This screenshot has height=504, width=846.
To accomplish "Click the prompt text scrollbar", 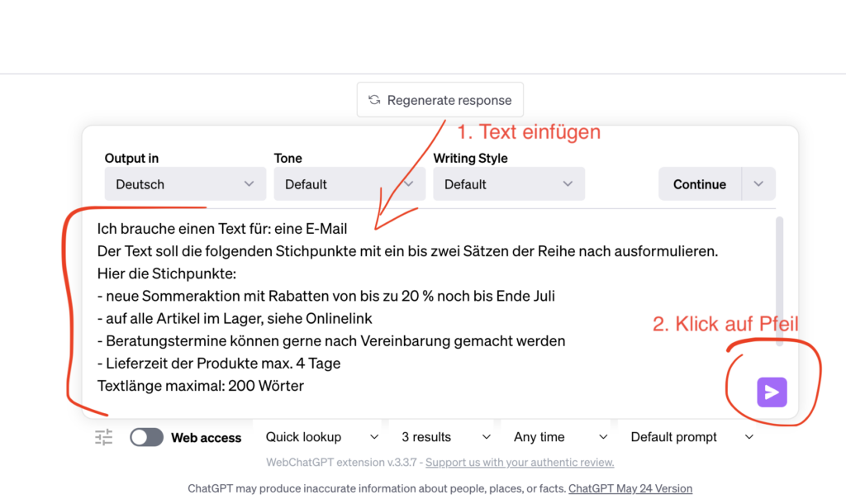I will [779, 281].
